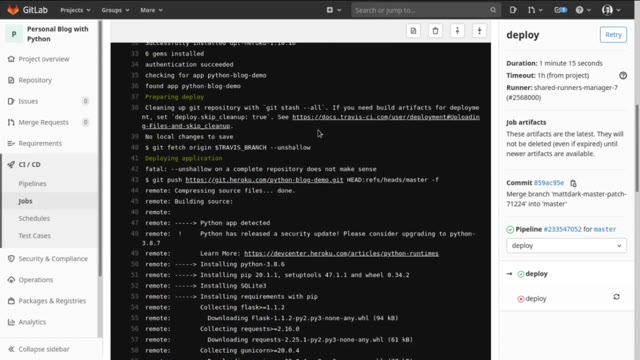The height and width of the screenshot is (360, 640).
Task: Open the issues icon in top bar
Action: pyautogui.click(x=513, y=10)
